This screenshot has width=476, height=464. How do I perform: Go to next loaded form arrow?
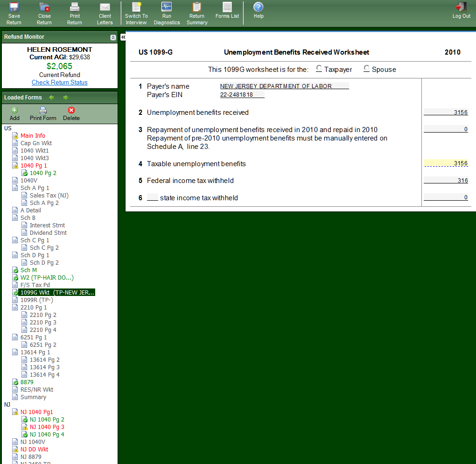66,98
